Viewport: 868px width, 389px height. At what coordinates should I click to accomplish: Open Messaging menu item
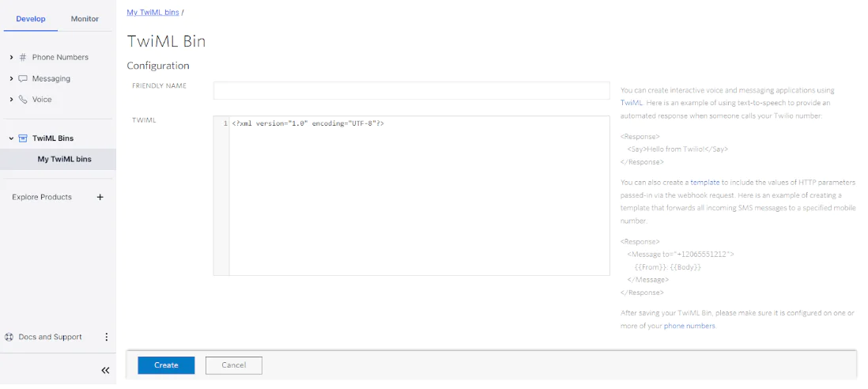point(51,78)
